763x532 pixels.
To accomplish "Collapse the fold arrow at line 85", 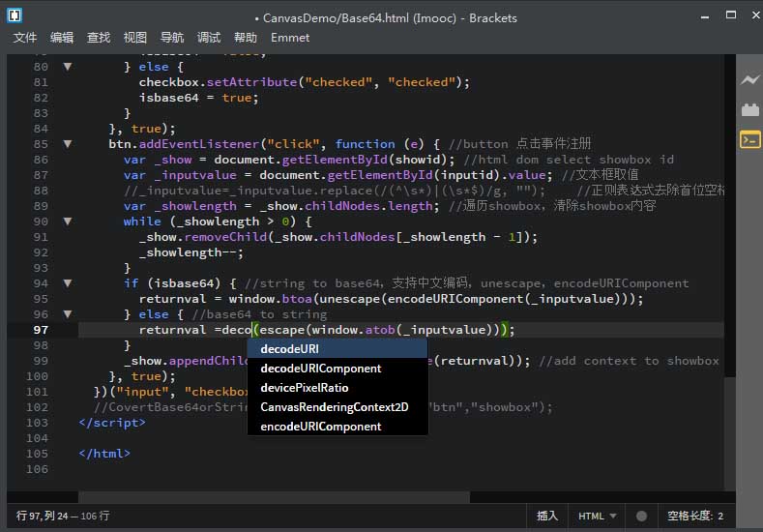I will pos(68,144).
